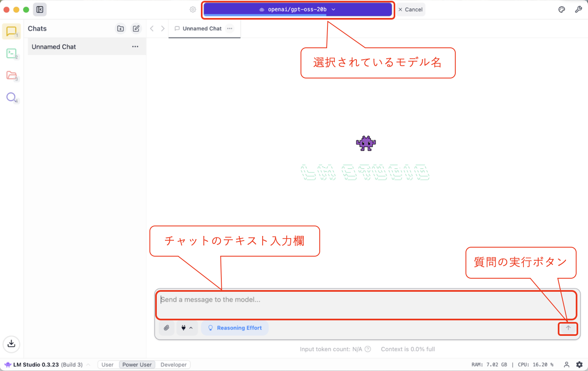588x371 pixels.
Task: Open the Developer terminal view icon
Action: [11, 54]
